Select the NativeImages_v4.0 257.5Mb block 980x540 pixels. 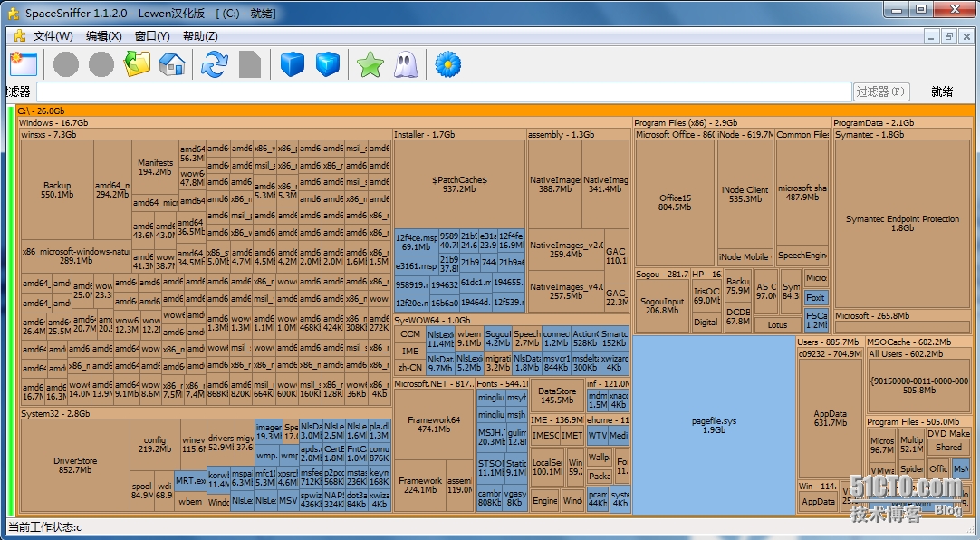point(566,291)
